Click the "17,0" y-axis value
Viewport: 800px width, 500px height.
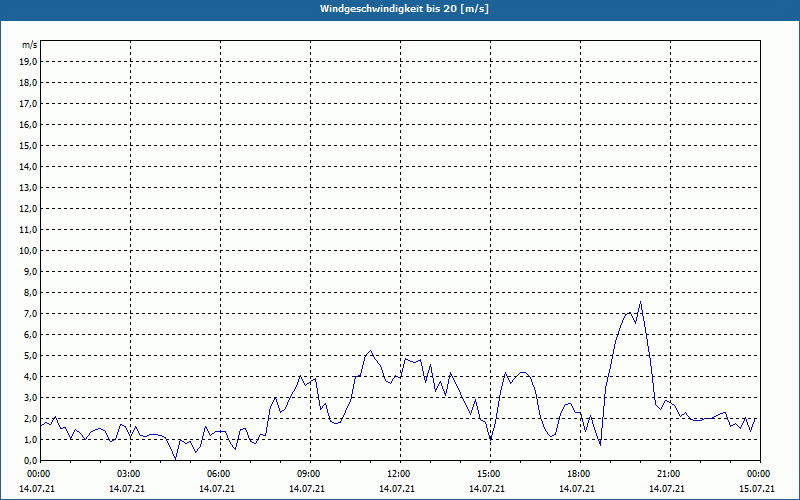28,104
